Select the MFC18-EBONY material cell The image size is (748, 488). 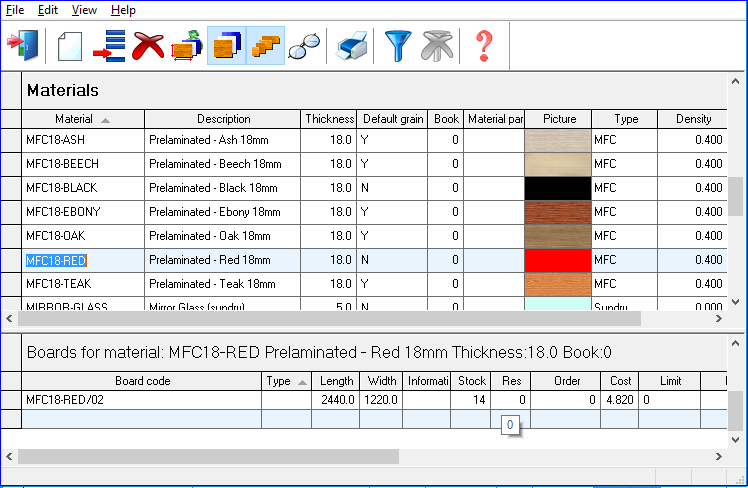point(83,212)
